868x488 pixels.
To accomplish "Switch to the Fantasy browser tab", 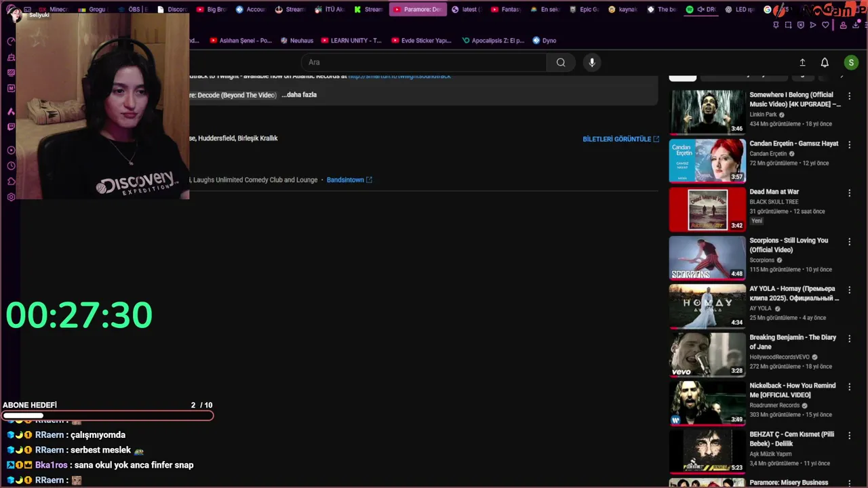I will click(x=505, y=9).
